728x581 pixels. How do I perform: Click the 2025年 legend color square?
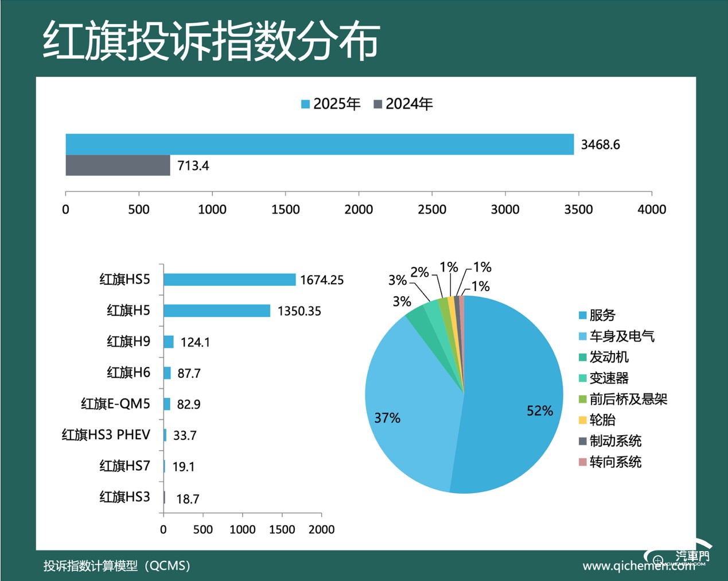point(305,104)
